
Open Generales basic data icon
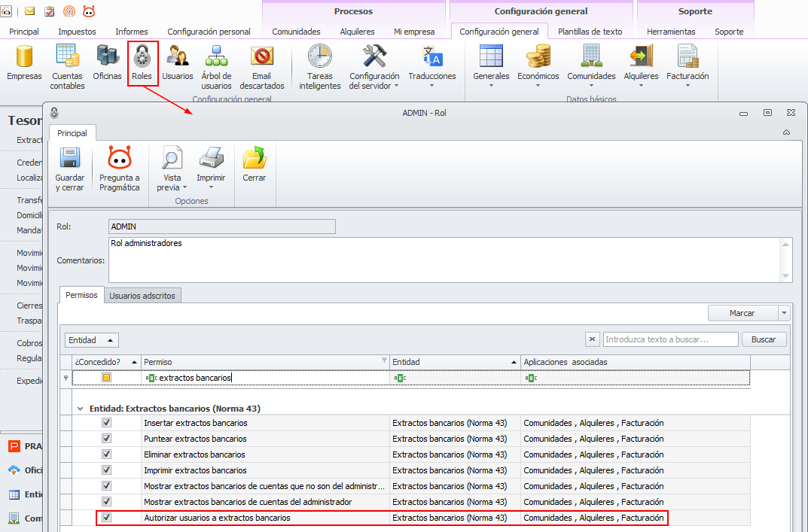[x=491, y=56]
